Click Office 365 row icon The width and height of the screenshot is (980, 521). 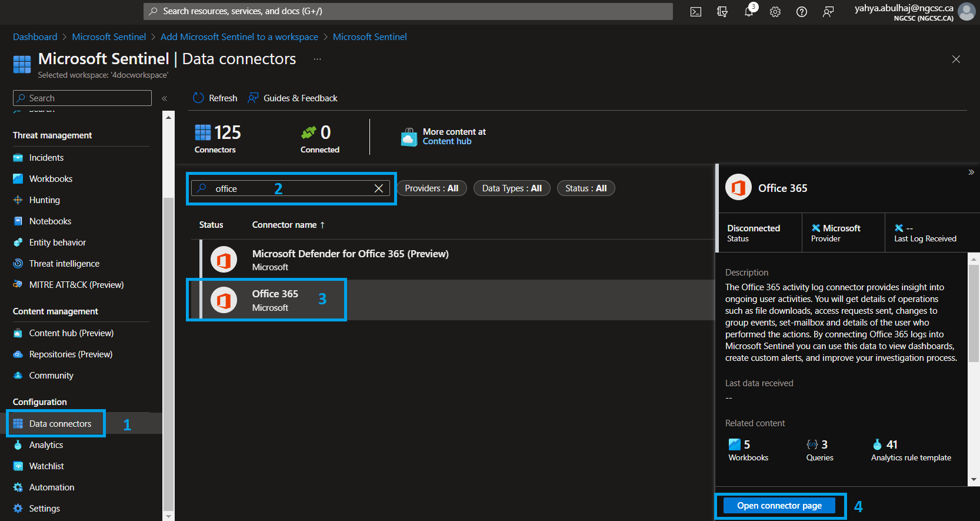click(x=224, y=300)
